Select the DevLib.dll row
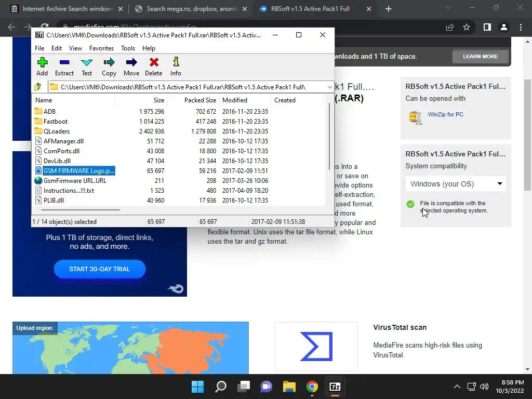This screenshot has width=532, height=399. point(178,161)
